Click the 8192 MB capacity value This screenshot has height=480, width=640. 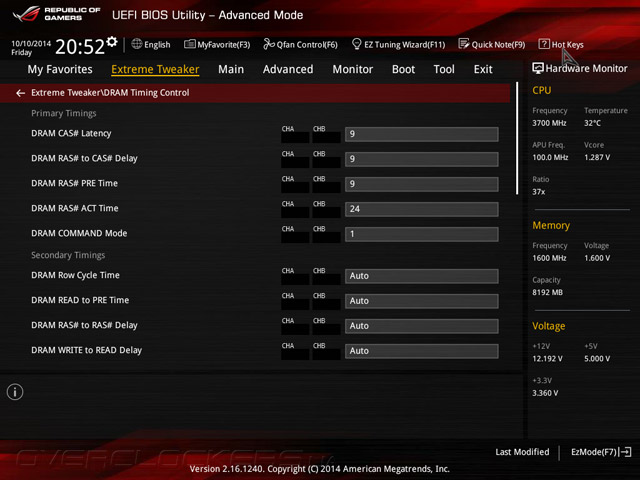click(547, 293)
